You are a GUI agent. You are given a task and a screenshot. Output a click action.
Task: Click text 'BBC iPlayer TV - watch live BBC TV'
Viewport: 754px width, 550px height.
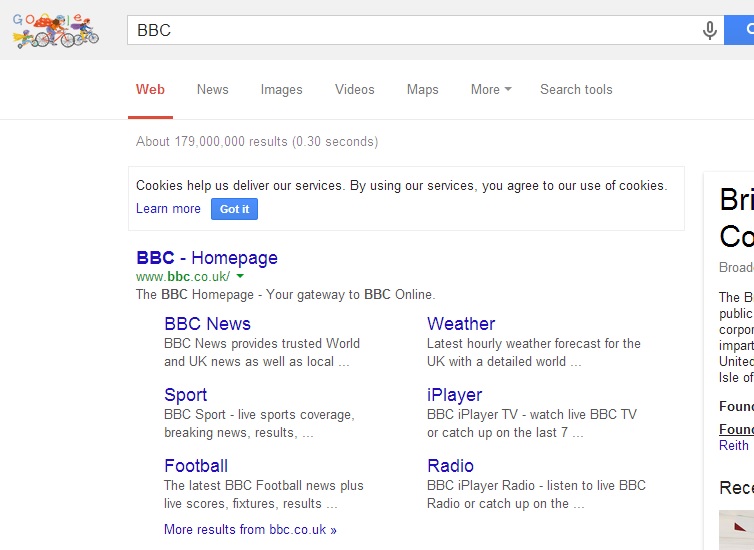532,414
